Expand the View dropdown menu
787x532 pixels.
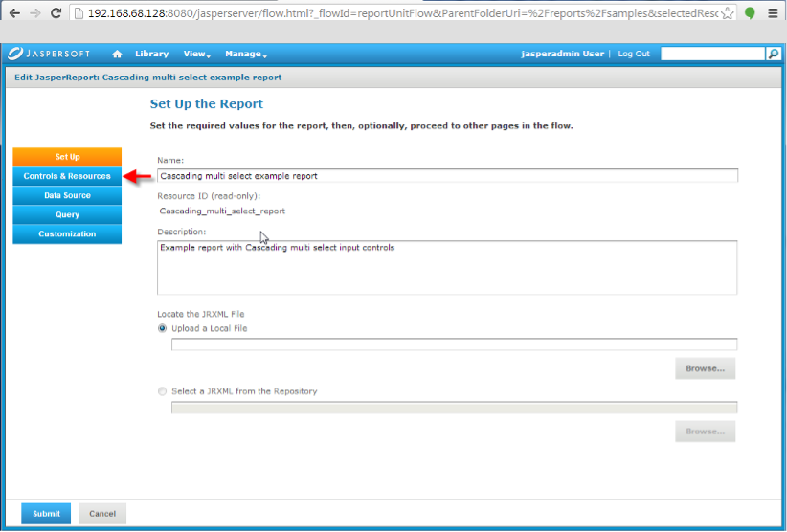(x=197, y=54)
